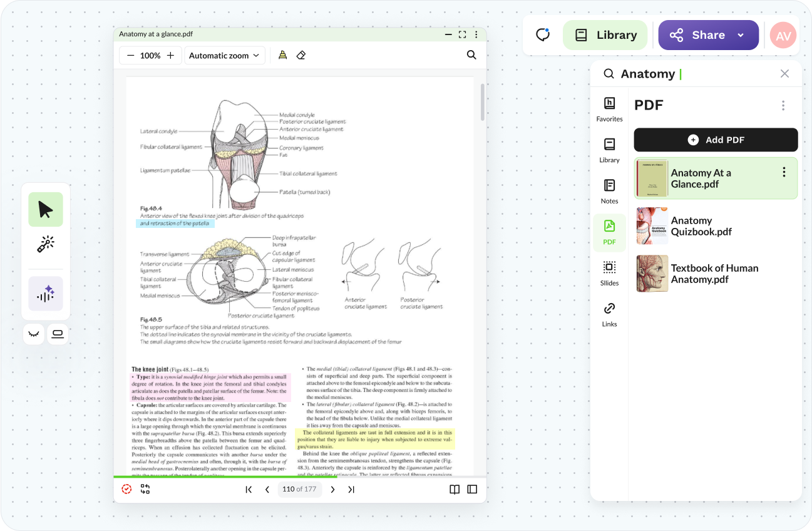The height and width of the screenshot is (531, 812).
Task: Open Textbook of Human Anatomy.pdf entry
Action: pyautogui.click(x=716, y=274)
